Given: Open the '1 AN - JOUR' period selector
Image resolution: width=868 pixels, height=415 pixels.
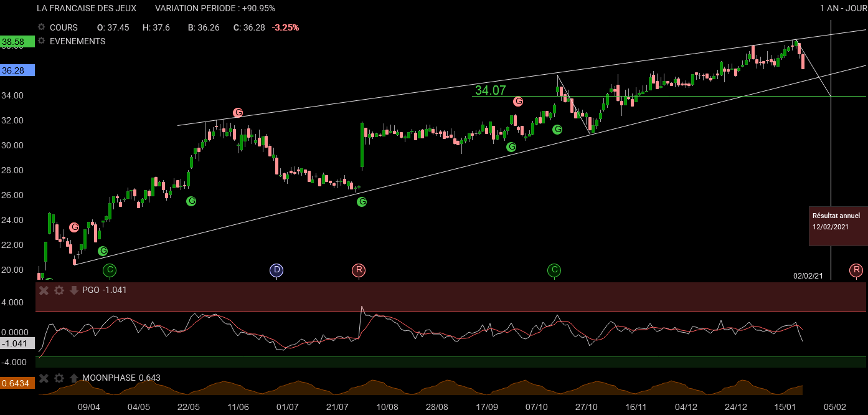Looking at the screenshot, I should tap(843, 9).
